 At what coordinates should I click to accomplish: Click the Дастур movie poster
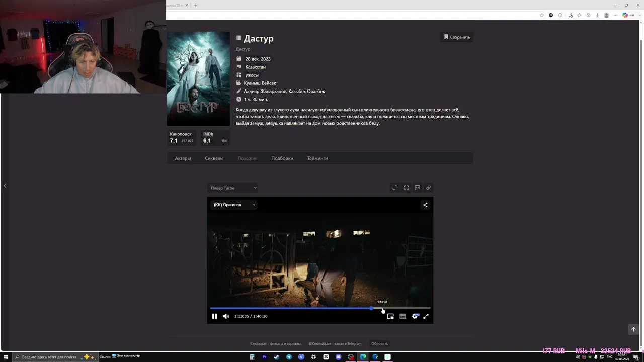[198, 78]
